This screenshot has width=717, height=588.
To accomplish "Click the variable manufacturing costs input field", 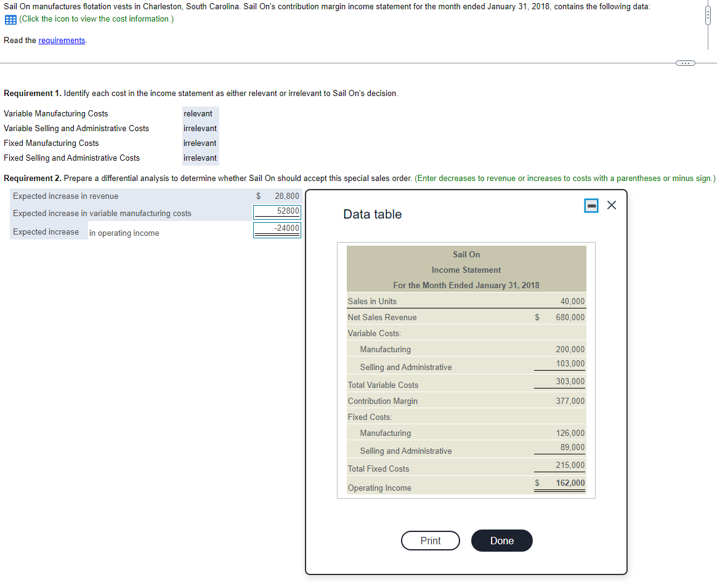I will click(277, 211).
